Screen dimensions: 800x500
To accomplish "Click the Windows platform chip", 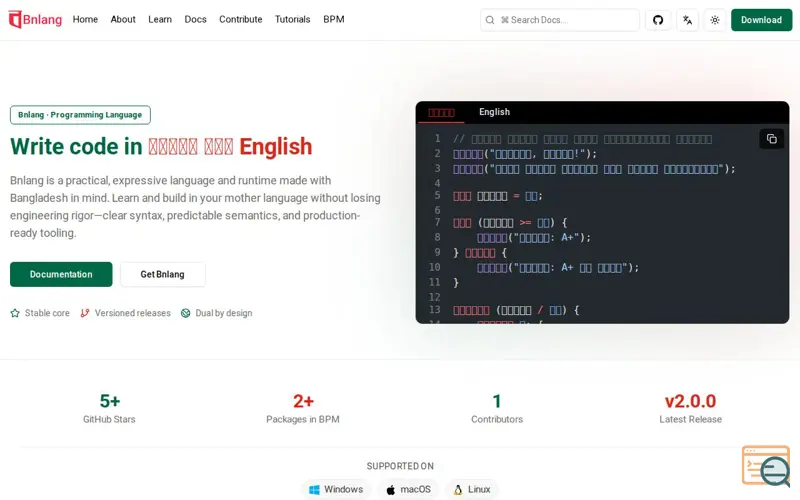I will (336, 490).
